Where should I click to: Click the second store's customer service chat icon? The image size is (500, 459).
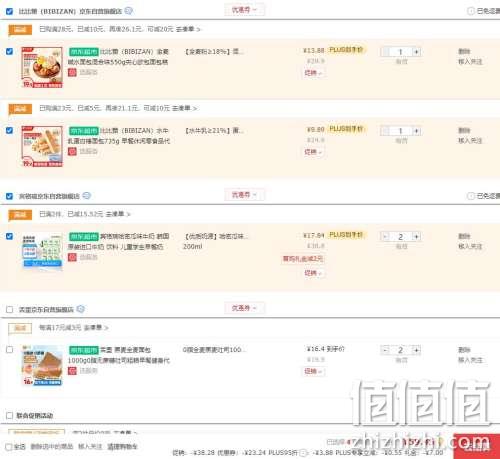coord(86,196)
